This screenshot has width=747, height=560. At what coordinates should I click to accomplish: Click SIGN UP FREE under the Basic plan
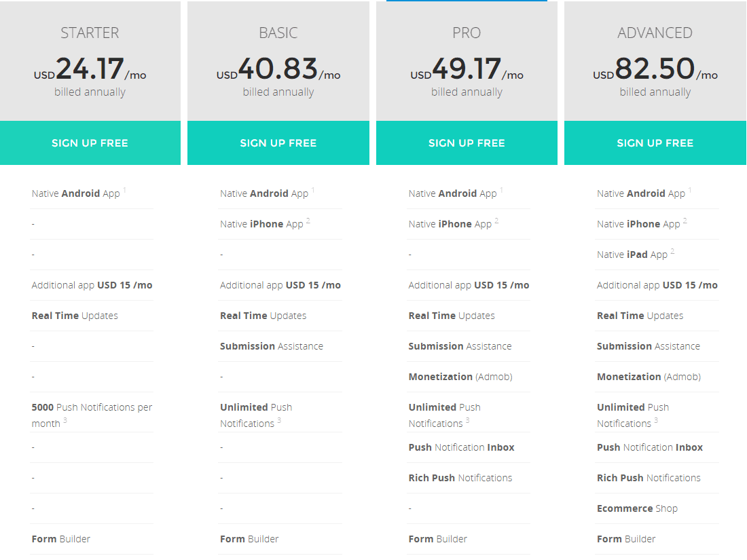pyautogui.click(x=278, y=143)
